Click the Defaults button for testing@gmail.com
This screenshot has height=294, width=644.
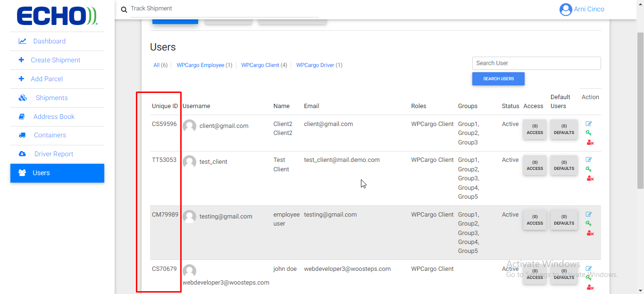coord(564,220)
